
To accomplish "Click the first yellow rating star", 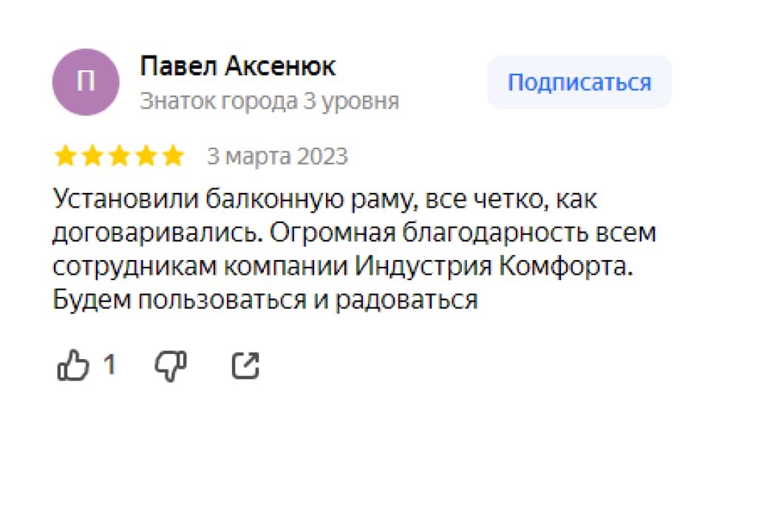I will (66, 157).
